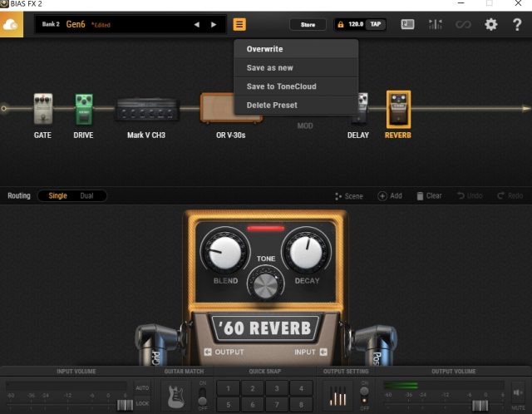Open the help question mark
The image size is (532, 414).
517,24
